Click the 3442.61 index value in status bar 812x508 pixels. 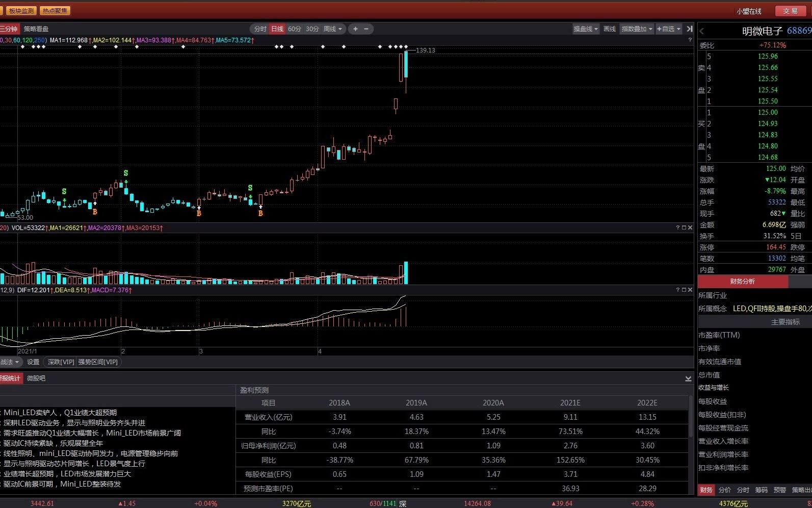pos(42,503)
